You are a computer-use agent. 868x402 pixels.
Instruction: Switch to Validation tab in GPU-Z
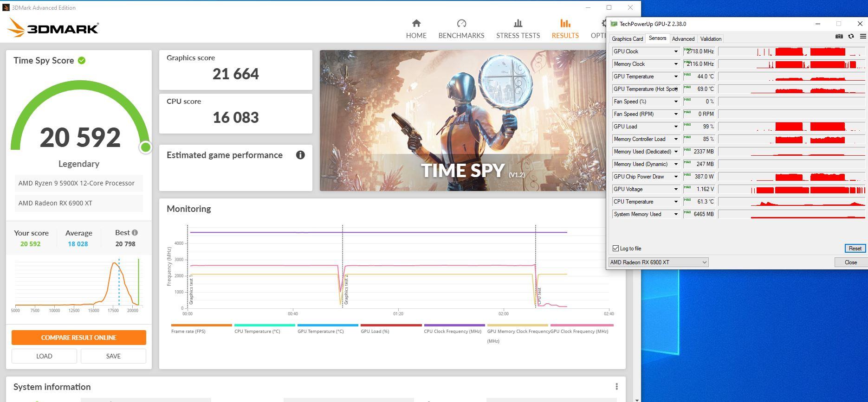[x=711, y=39]
